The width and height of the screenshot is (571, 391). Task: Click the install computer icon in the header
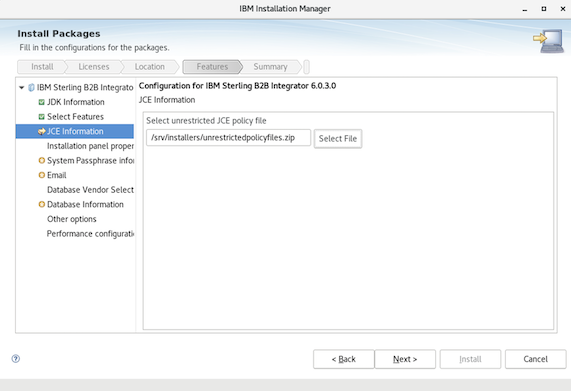[549, 41]
